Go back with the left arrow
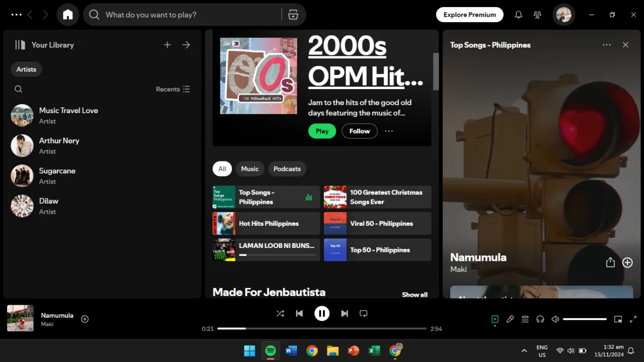This screenshot has width=644, height=362. pos(30,15)
